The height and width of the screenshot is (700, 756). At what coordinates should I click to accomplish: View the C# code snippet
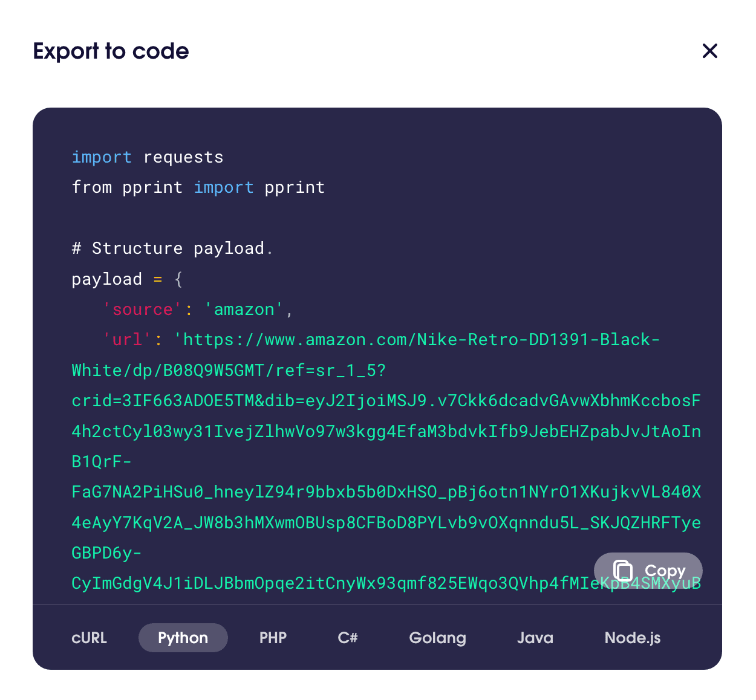347,638
